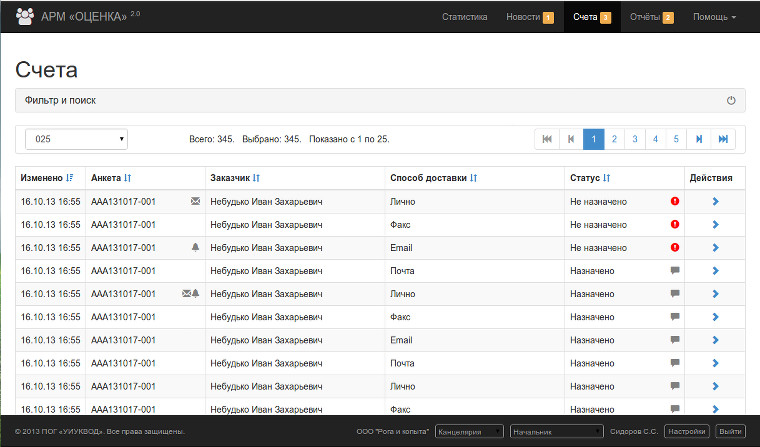
Task: Click comment icon in Email, Назначено row
Action: click(x=675, y=339)
